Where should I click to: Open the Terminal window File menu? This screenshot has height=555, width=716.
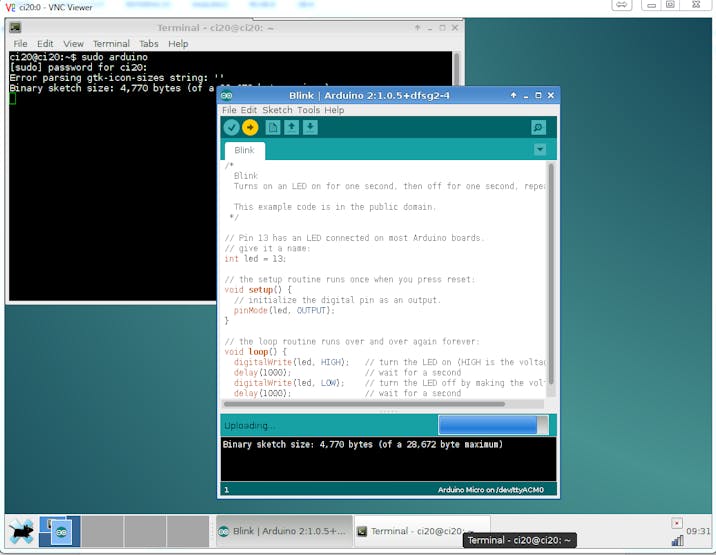20,44
